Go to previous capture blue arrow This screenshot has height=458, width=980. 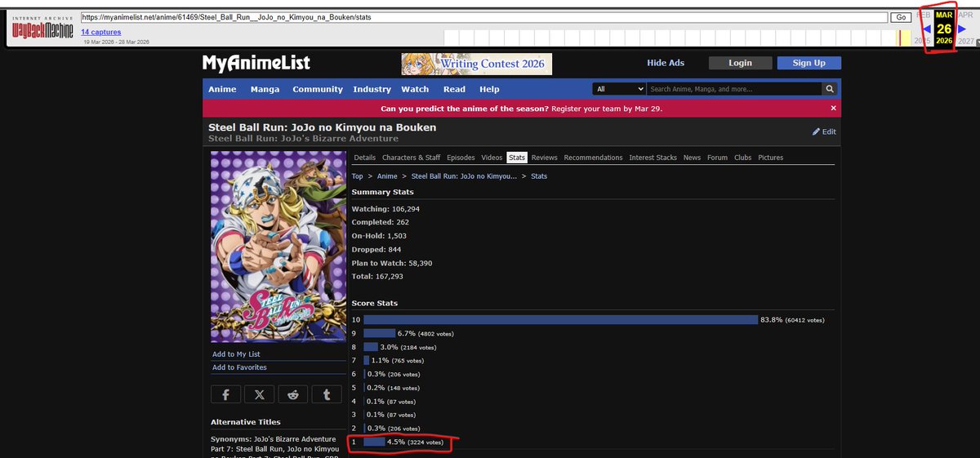(x=927, y=29)
